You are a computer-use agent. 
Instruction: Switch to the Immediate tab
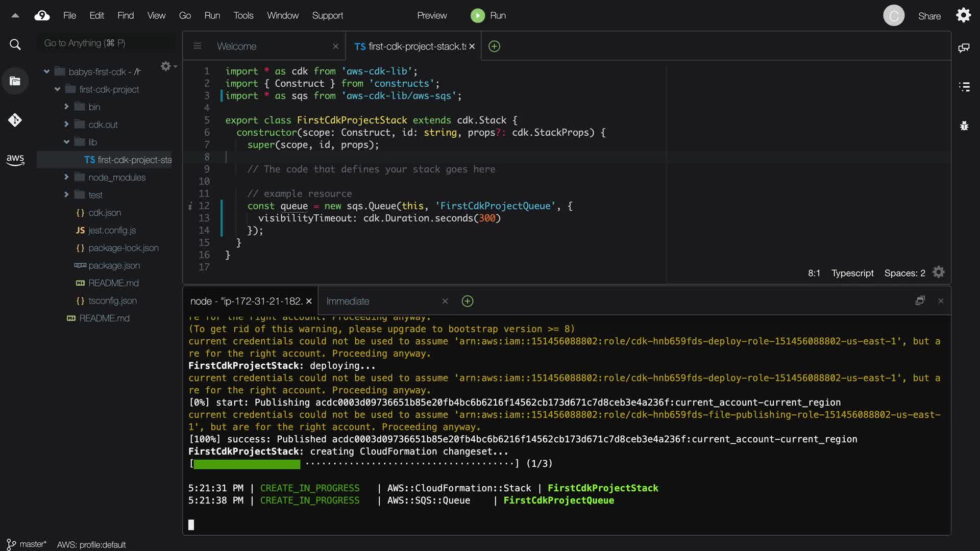coord(348,302)
